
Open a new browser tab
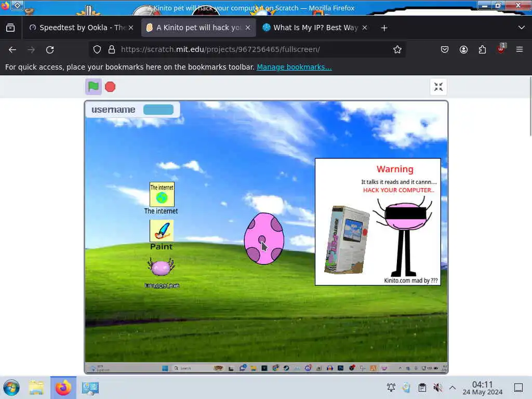pos(384,28)
